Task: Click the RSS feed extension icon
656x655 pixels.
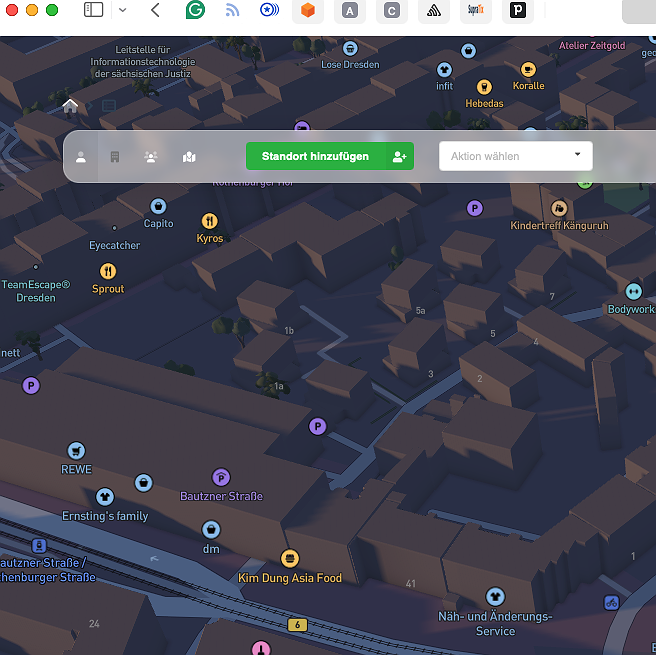Action: pos(232,11)
